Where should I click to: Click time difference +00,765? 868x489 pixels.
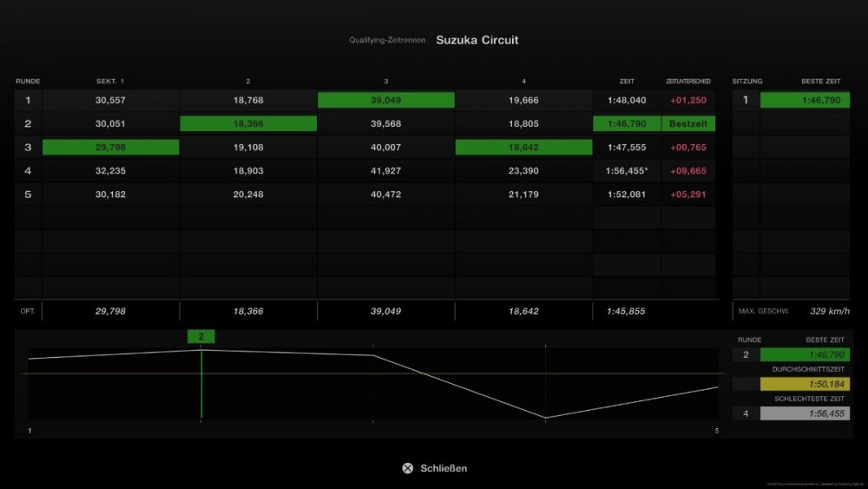688,148
